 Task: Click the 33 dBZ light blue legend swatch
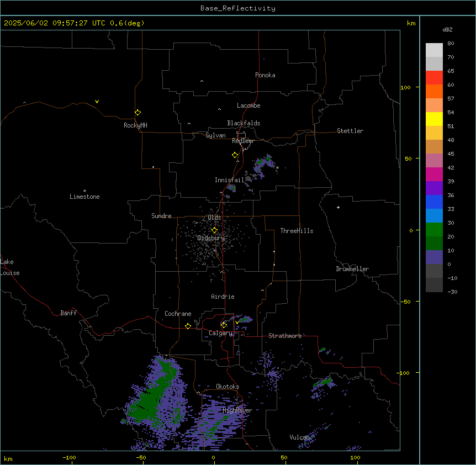point(434,215)
